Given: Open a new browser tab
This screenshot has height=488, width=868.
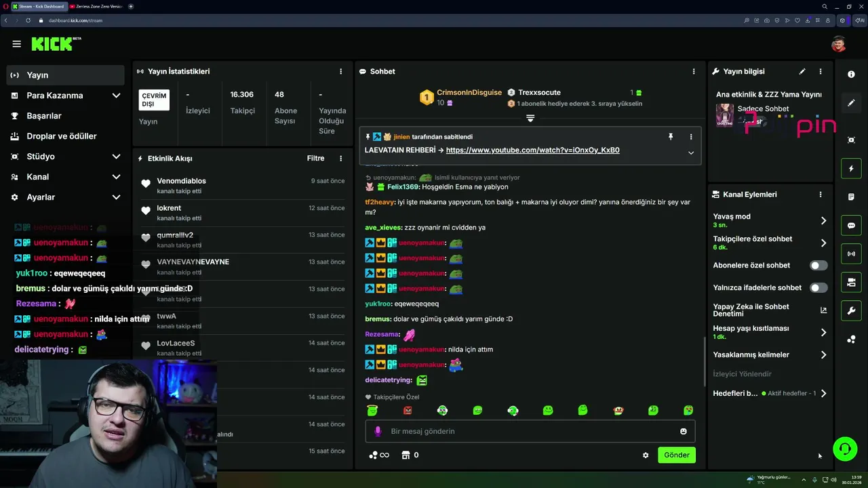Looking at the screenshot, I should coord(131,6).
